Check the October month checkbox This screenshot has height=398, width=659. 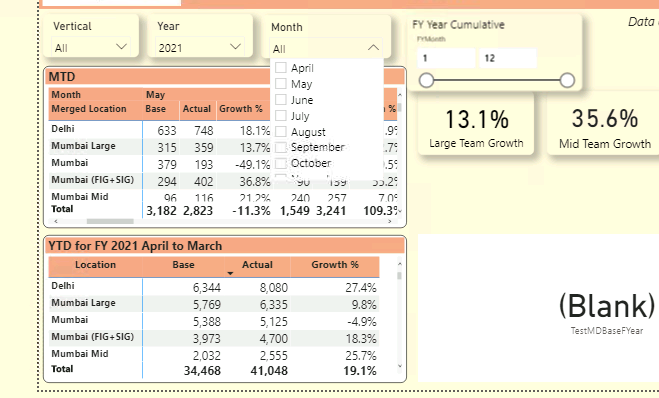click(x=281, y=163)
